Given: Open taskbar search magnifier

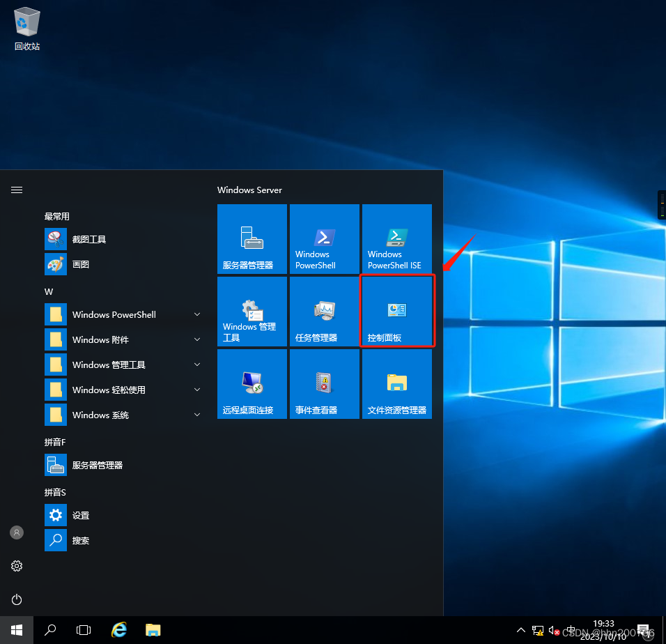Looking at the screenshot, I should (x=50, y=630).
